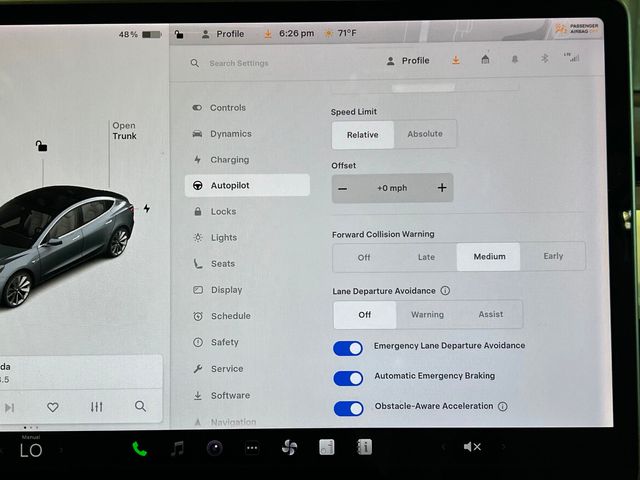Open the phone app in bottom bar
Screen dimensions: 640x480
point(139,449)
